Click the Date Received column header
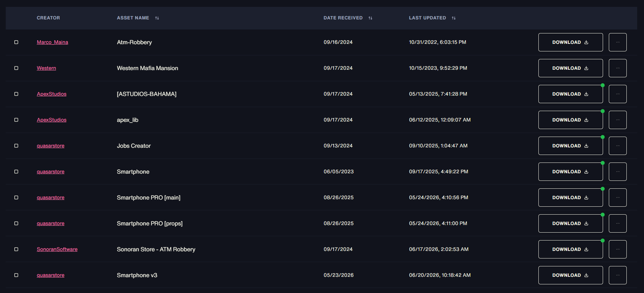This screenshot has width=644, height=293. 343,18
